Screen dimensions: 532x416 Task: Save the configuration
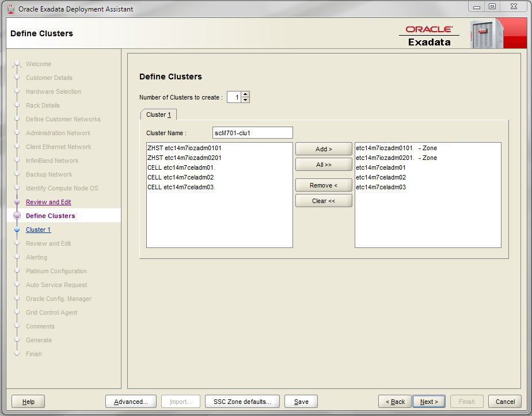[301, 402]
